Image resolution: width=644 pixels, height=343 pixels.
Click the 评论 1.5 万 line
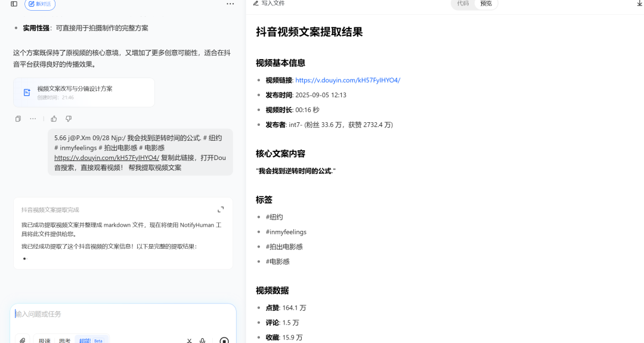coord(282,323)
